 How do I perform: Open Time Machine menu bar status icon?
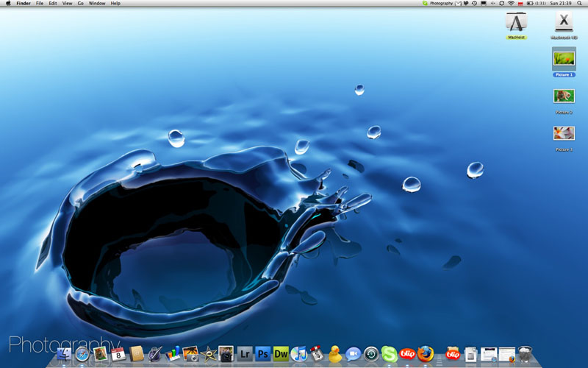(x=474, y=4)
